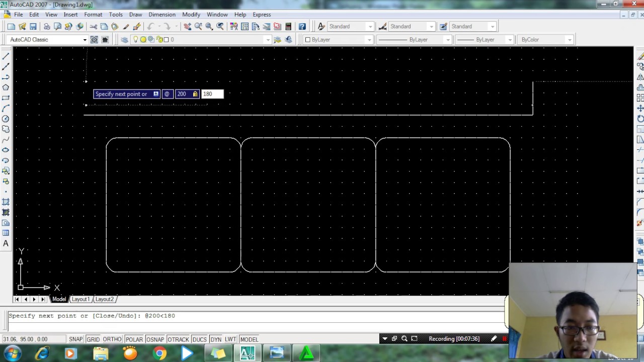
Task: Toggle ORTHO mode in status bar
Action: [x=112, y=339]
